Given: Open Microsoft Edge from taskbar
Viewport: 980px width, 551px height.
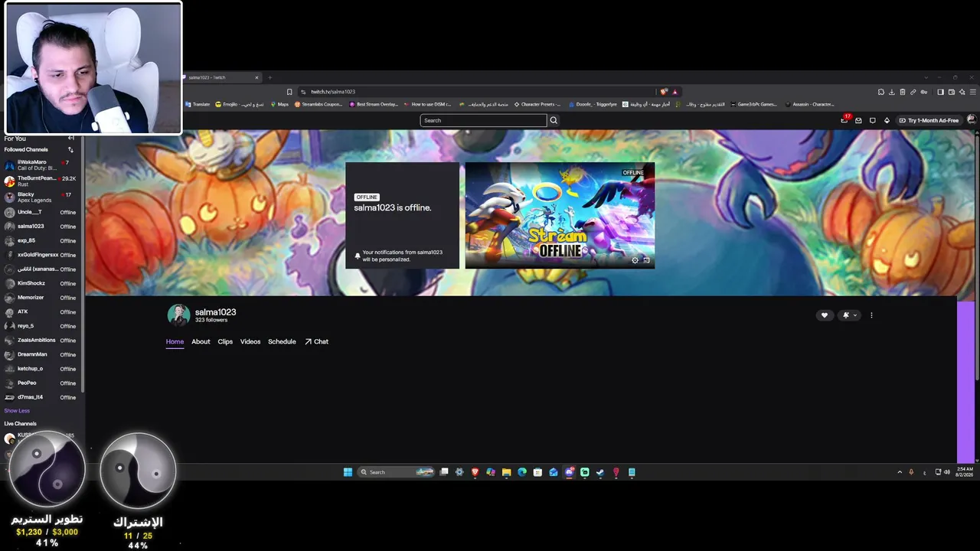Looking at the screenshot, I should 522,472.
